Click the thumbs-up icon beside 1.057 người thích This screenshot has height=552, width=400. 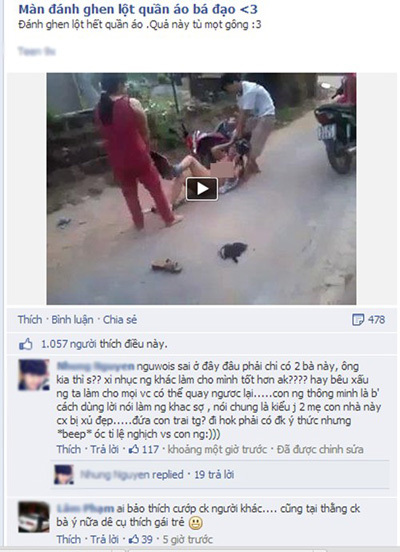point(26,344)
